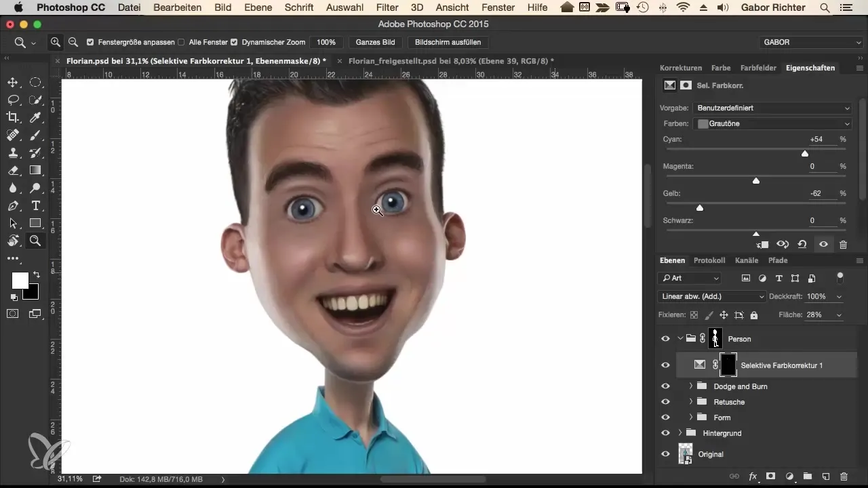
Task: Hide the Form group
Action: pyautogui.click(x=665, y=418)
